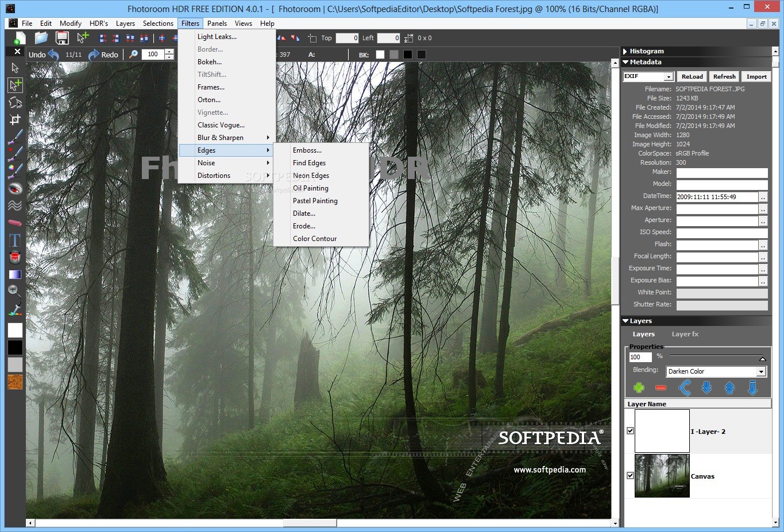This screenshot has width=784, height=532.
Task: Close the tool panel with the X button
Action: pyautogui.click(x=17, y=52)
